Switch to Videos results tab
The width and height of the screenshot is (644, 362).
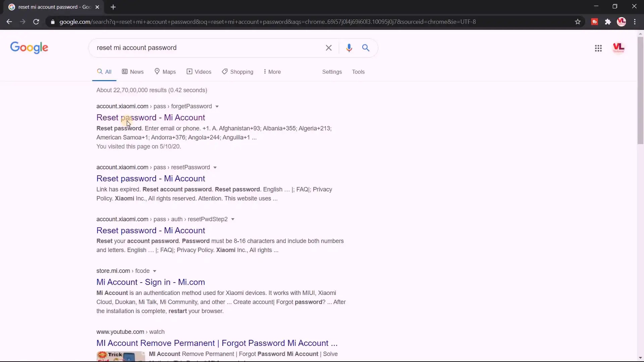(199, 72)
